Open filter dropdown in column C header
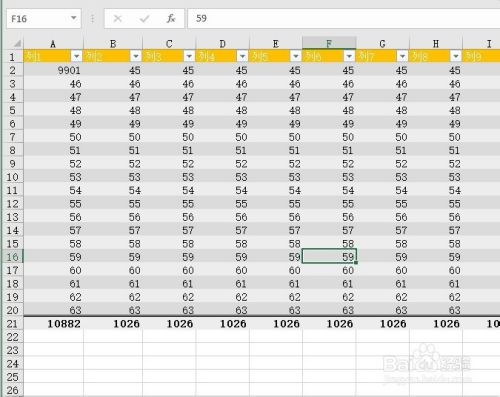The height and width of the screenshot is (397, 500). pos(189,56)
